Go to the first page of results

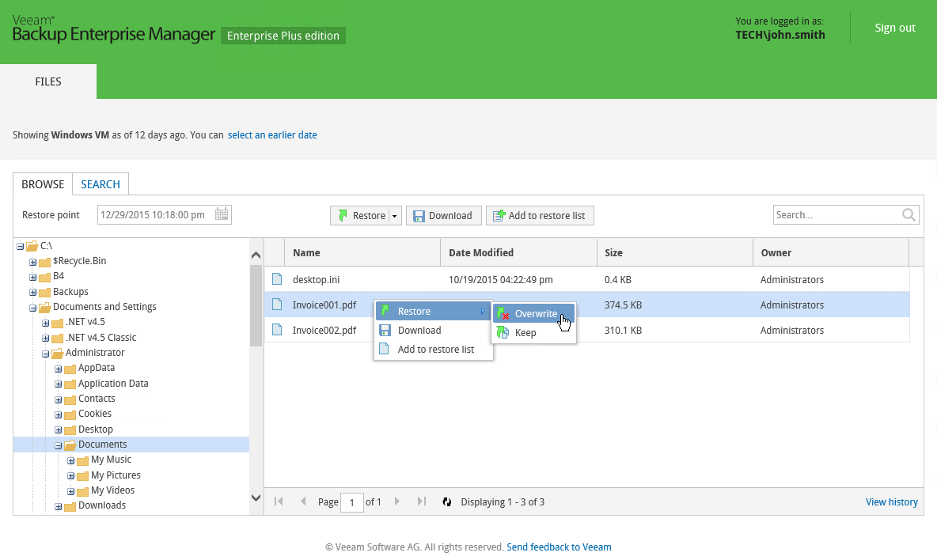279,501
